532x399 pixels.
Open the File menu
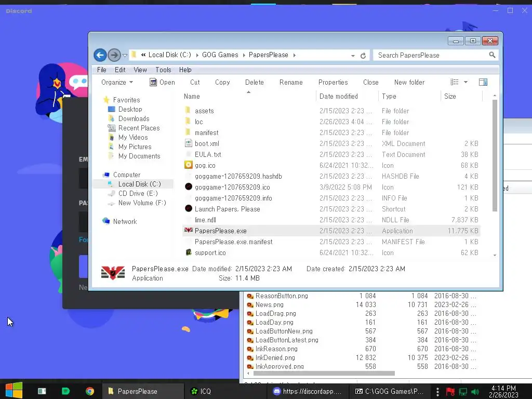[101, 70]
